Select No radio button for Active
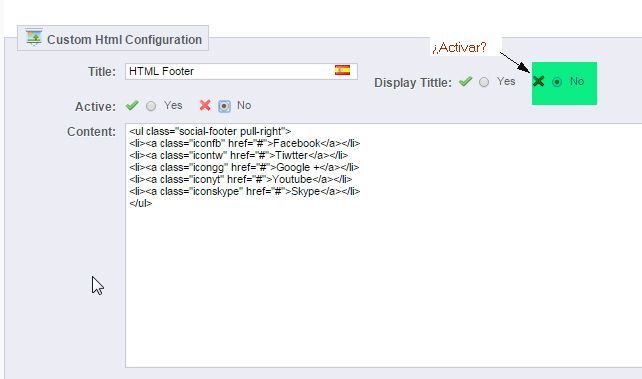 coord(224,106)
